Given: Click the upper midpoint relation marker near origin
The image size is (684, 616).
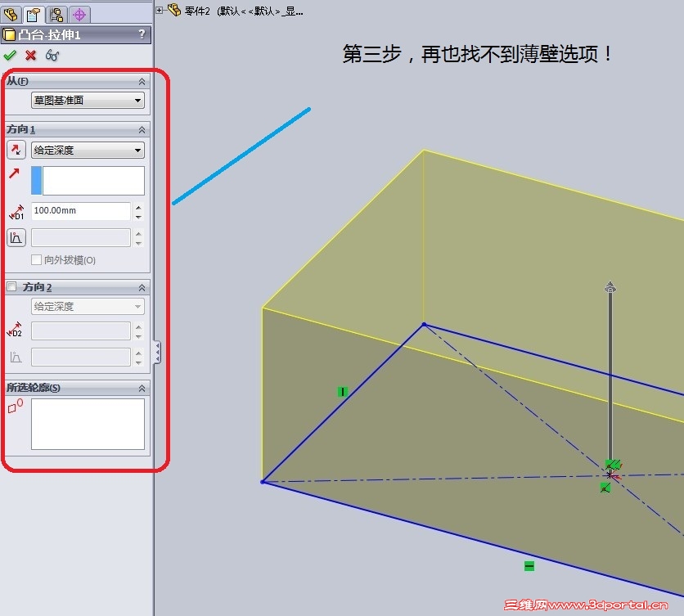Looking at the screenshot, I should 613,464.
